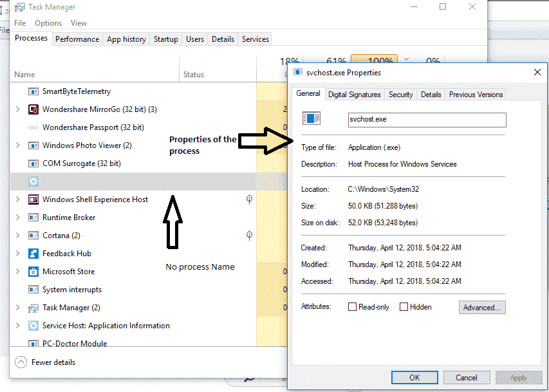Expand the Runtime Broker process group
This screenshot has width=549, height=392.
18,218
